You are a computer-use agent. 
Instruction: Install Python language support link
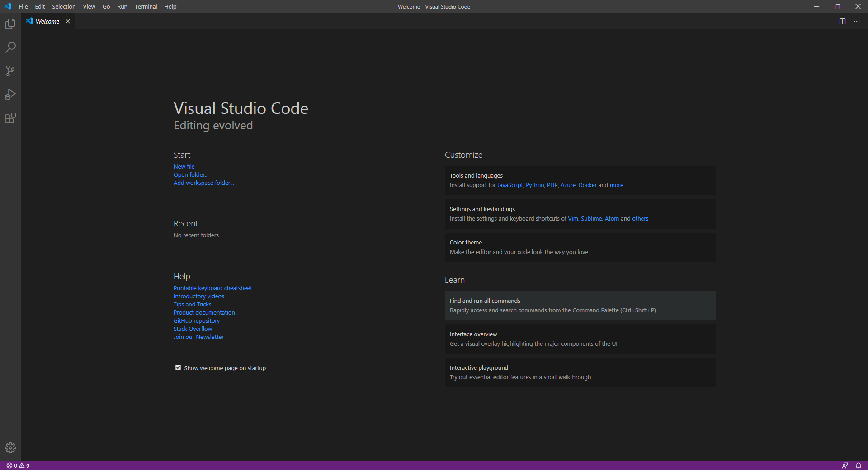[x=535, y=185]
